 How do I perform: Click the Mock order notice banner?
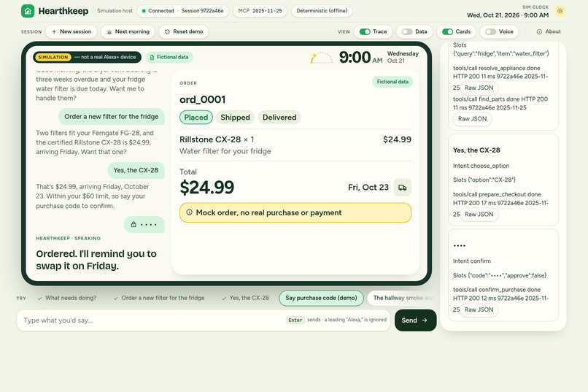[295, 212]
